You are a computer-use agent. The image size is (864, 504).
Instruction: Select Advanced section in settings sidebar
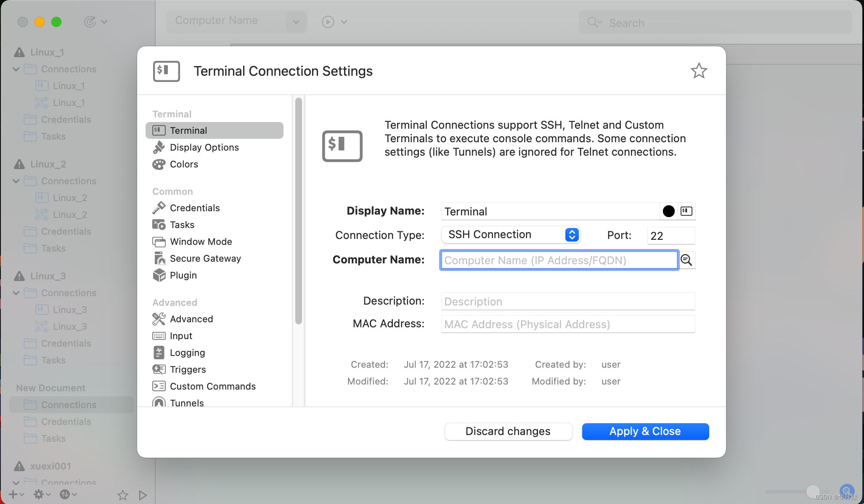[191, 318]
